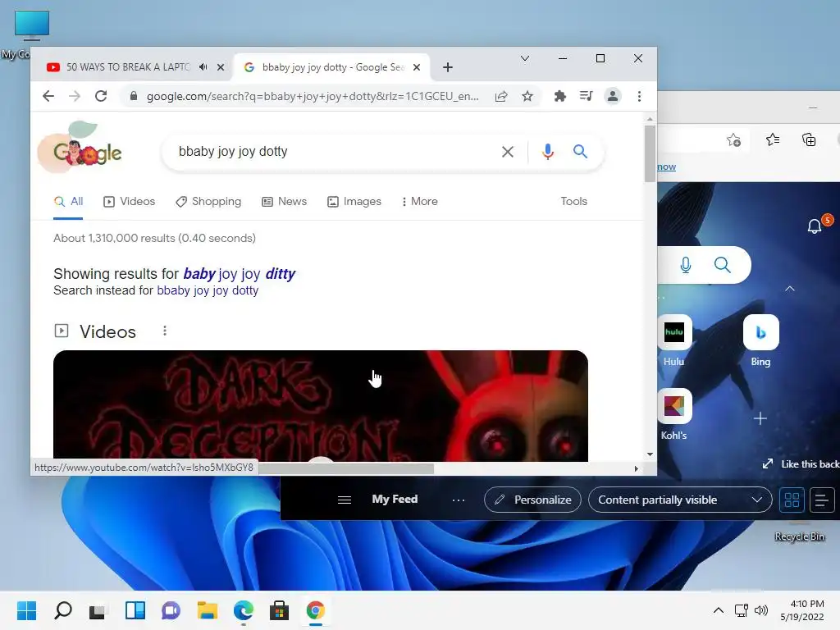Open Videos section three-dot options
840x630 pixels.
pos(165,331)
